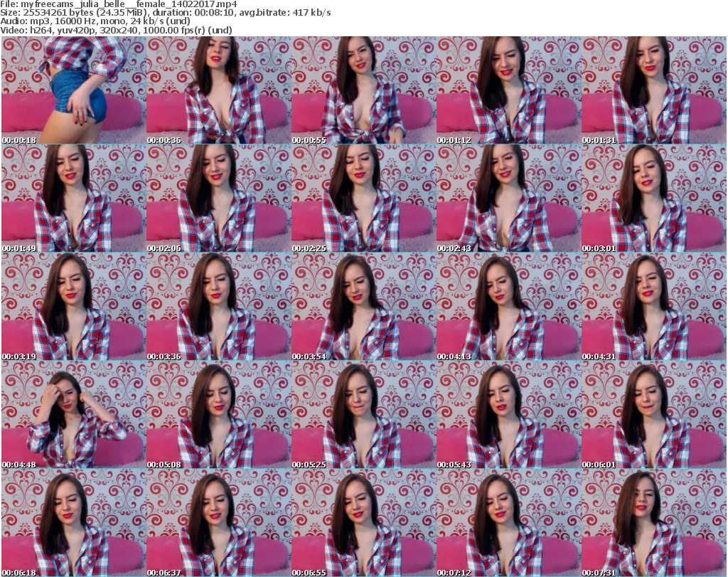Click the 'Audio: mp3, 16000 Hz' line
This screenshot has width=728, height=577.
pos(95,21)
